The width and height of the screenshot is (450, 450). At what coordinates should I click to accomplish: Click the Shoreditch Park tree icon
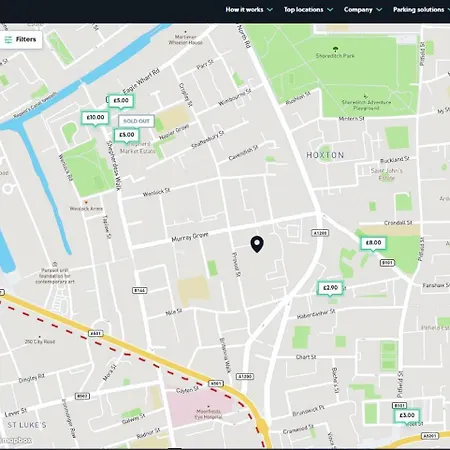click(335, 49)
